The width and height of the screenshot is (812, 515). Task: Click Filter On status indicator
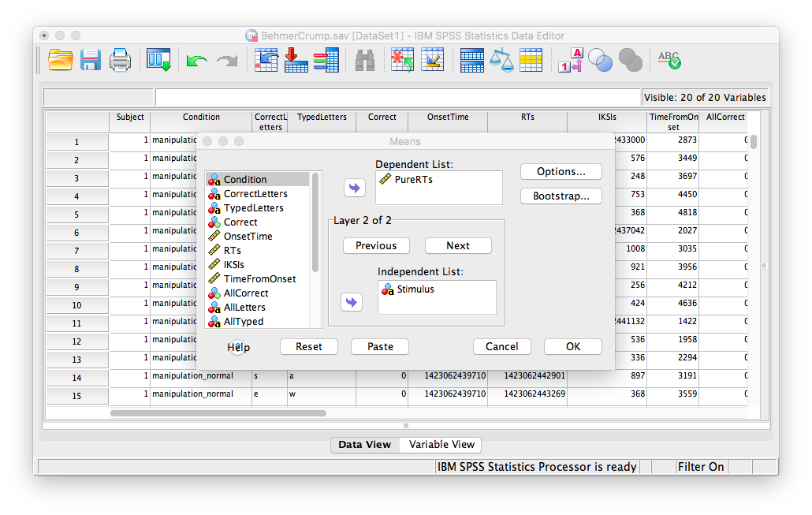[x=701, y=467]
